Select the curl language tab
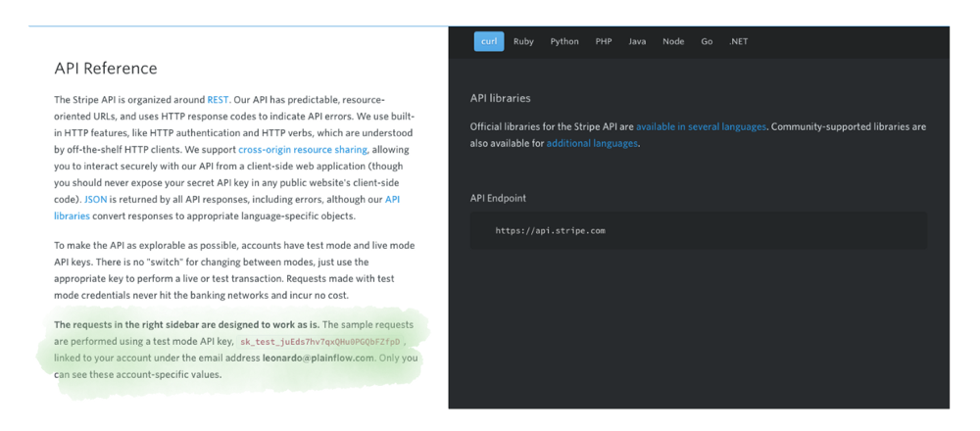Image resolution: width=980 pixels, height=431 pixels. [489, 42]
